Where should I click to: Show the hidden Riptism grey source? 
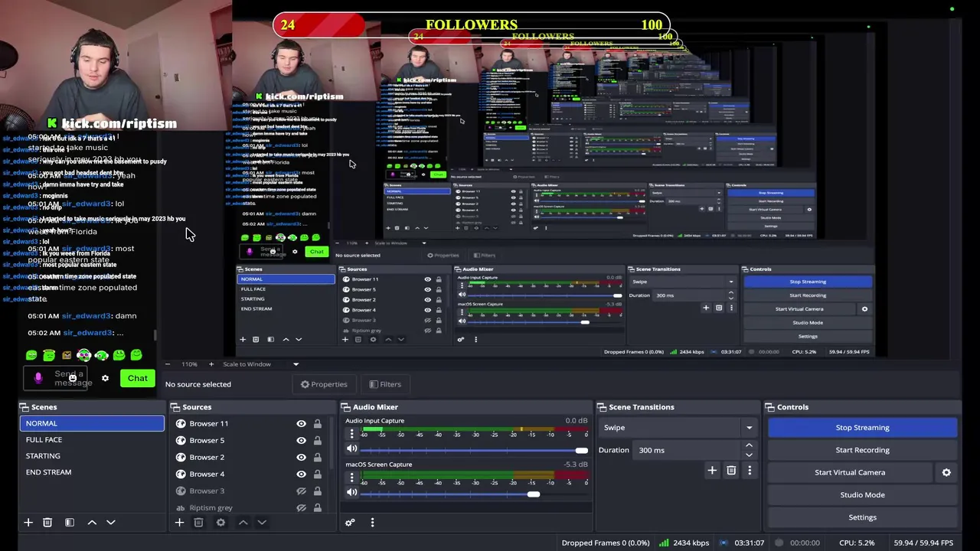pyautogui.click(x=301, y=507)
